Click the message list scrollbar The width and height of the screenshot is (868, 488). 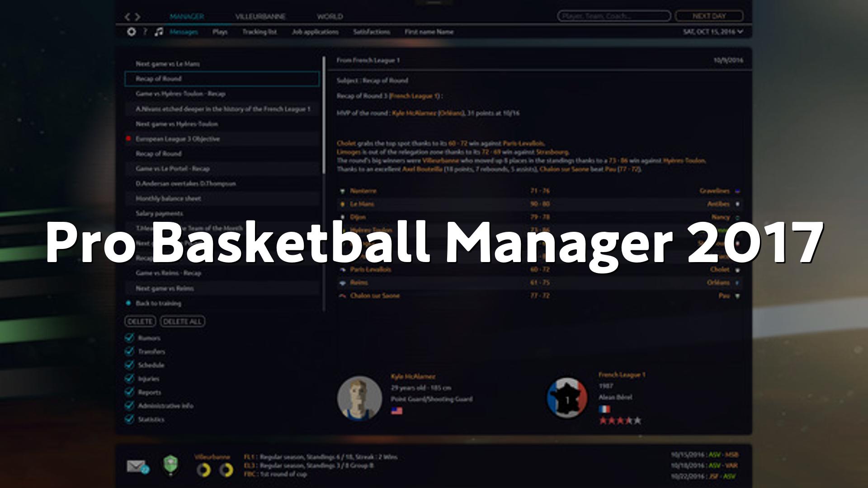pyautogui.click(x=324, y=115)
